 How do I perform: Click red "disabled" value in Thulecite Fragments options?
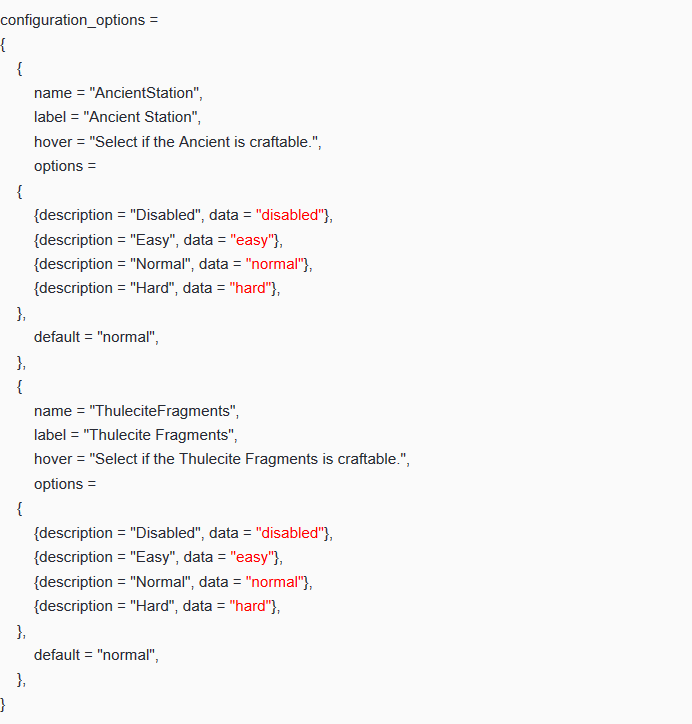click(291, 533)
